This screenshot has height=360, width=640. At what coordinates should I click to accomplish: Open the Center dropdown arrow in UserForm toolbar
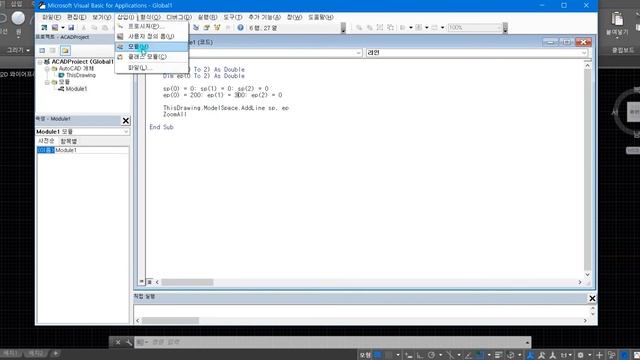(x=427, y=28)
